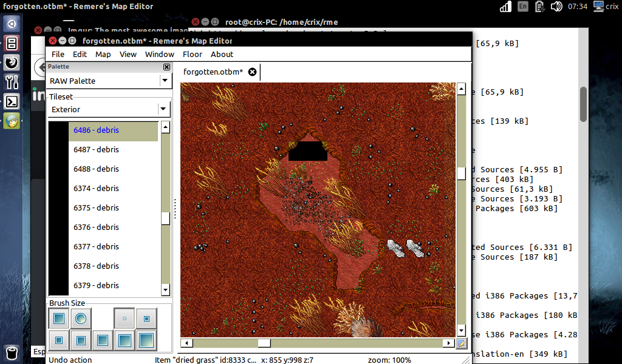622x364 pixels.
Task: Click the pencil icon at map corner
Action: pyautogui.click(x=462, y=343)
